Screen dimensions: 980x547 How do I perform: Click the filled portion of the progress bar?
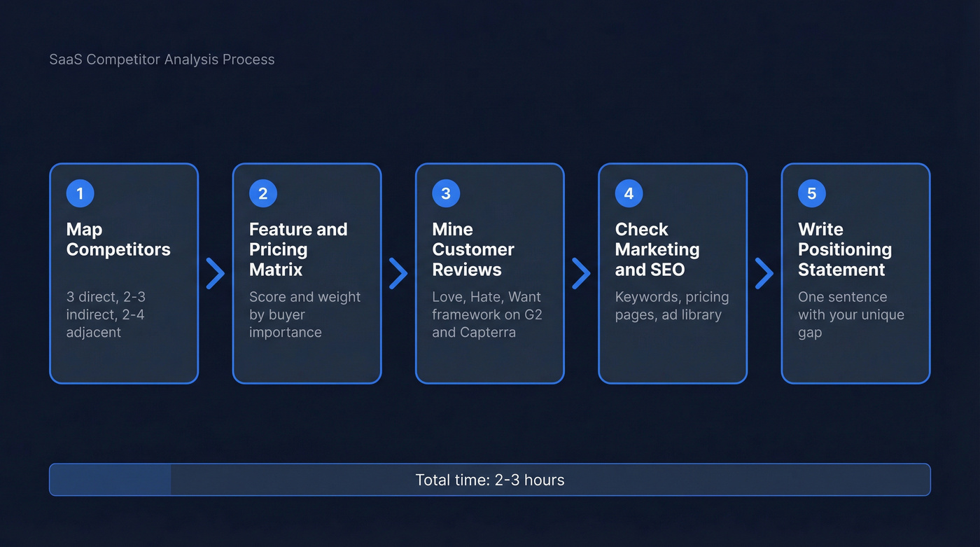point(108,480)
